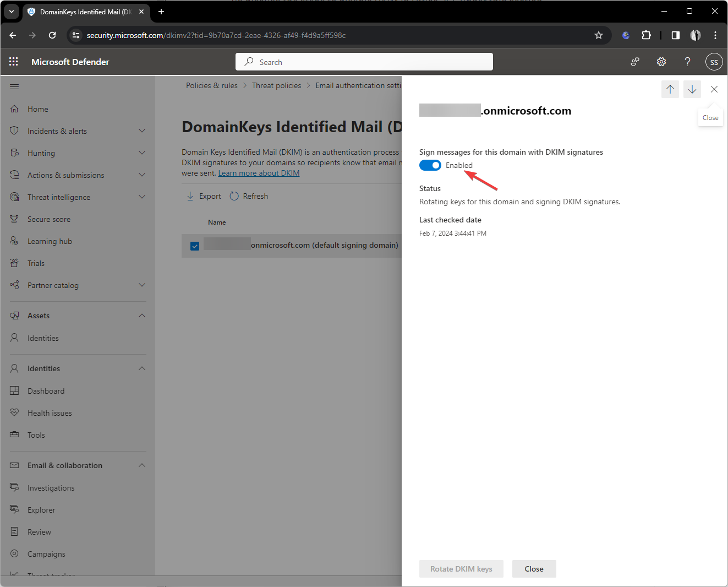Go to previous item with up arrow

[670, 89]
